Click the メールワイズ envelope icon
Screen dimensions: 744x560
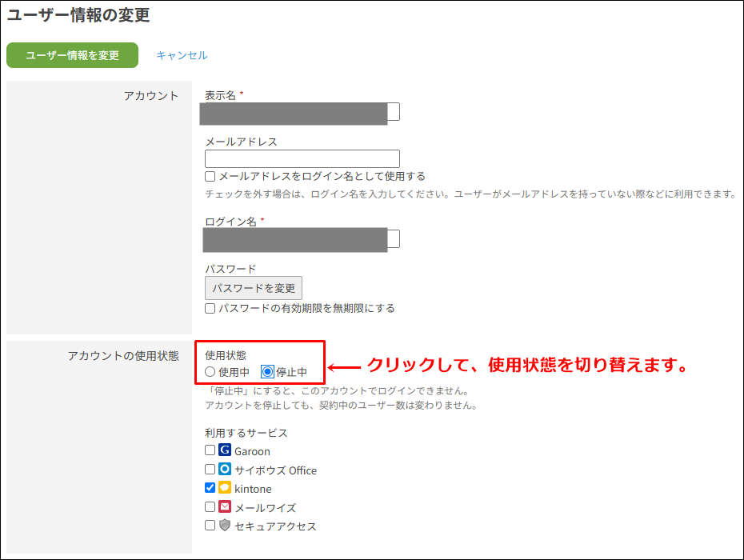(225, 507)
